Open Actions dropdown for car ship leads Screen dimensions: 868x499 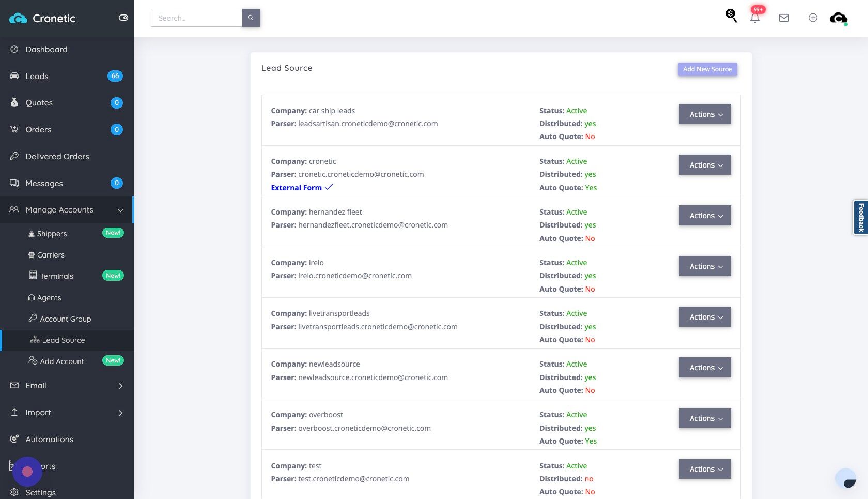pos(705,114)
